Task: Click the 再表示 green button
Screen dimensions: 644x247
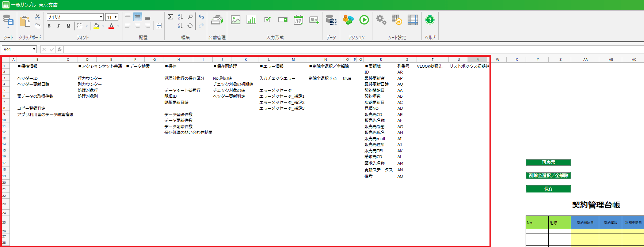Action: [x=548, y=162]
